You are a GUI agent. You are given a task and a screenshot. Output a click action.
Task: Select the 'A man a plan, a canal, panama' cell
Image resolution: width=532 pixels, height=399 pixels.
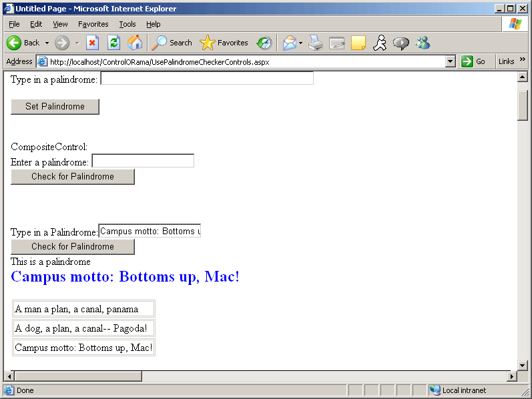click(83, 309)
